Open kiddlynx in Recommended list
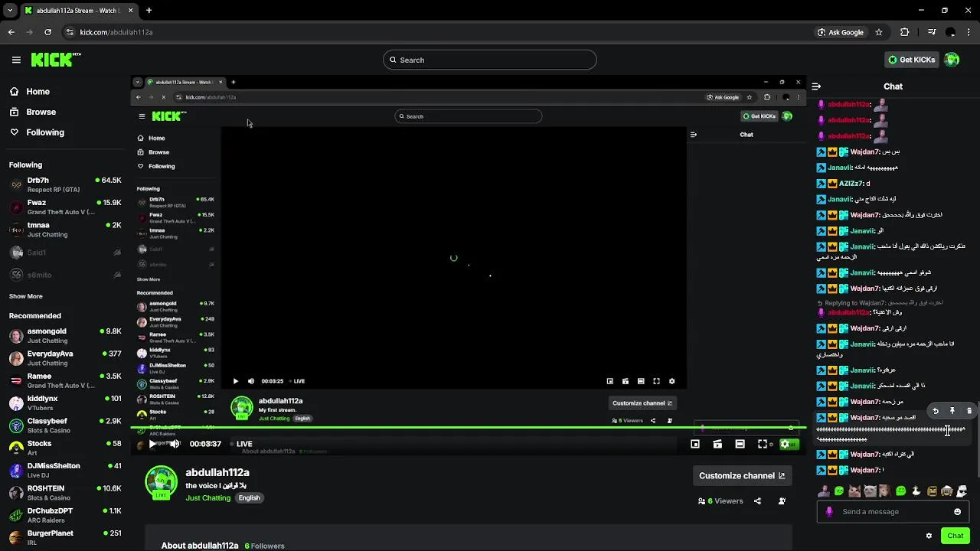 pos(65,403)
